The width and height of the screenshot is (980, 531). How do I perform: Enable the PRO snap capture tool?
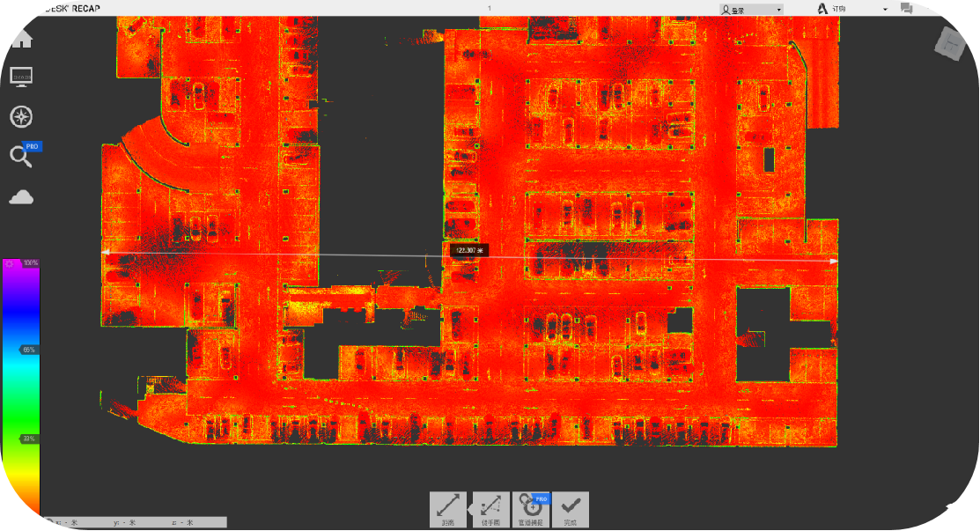tap(532, 509)
